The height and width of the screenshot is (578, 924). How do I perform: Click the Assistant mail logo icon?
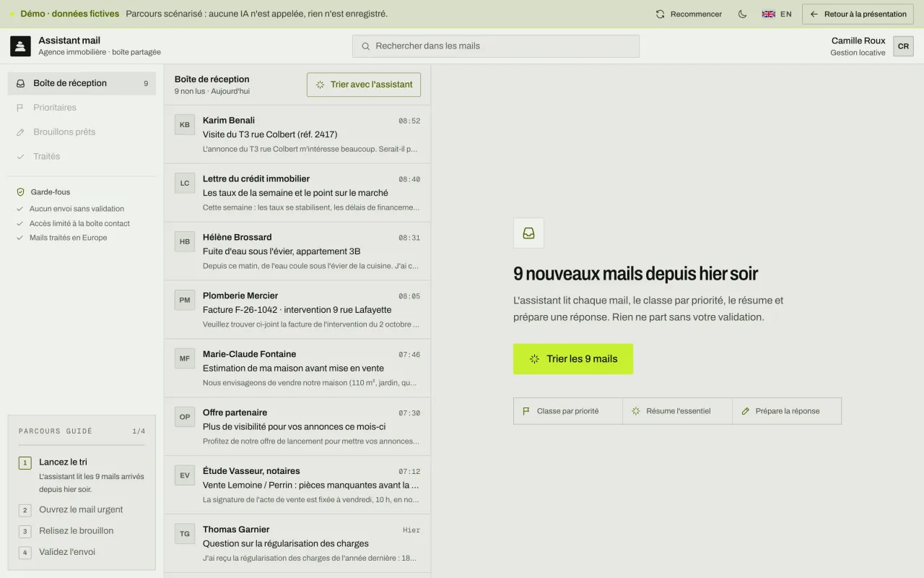(20, 46)
